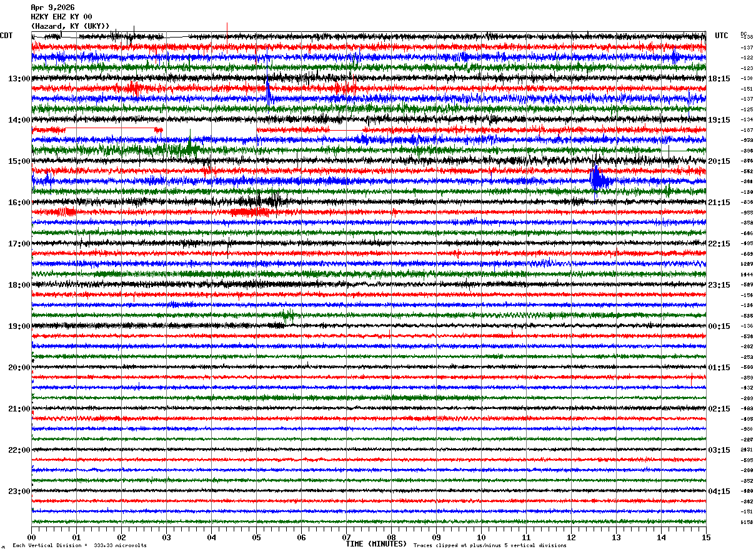Click the 18:15 UTC time label

(719, 79)
